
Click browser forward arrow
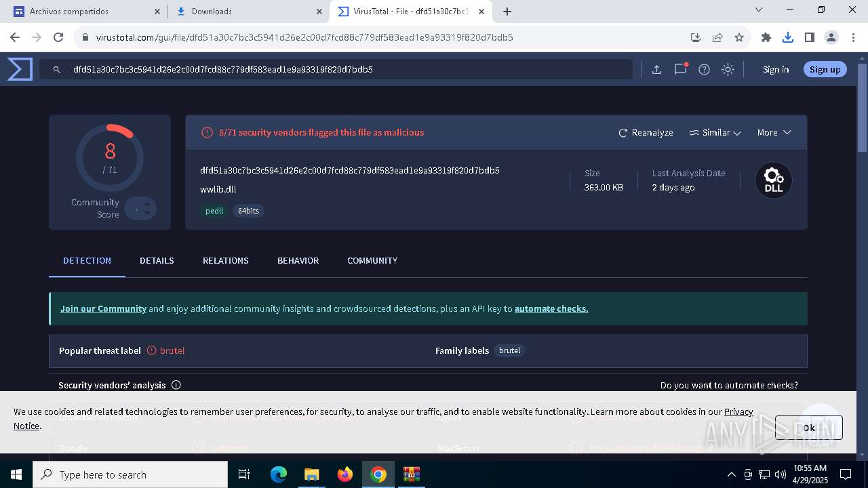(37, 37)
